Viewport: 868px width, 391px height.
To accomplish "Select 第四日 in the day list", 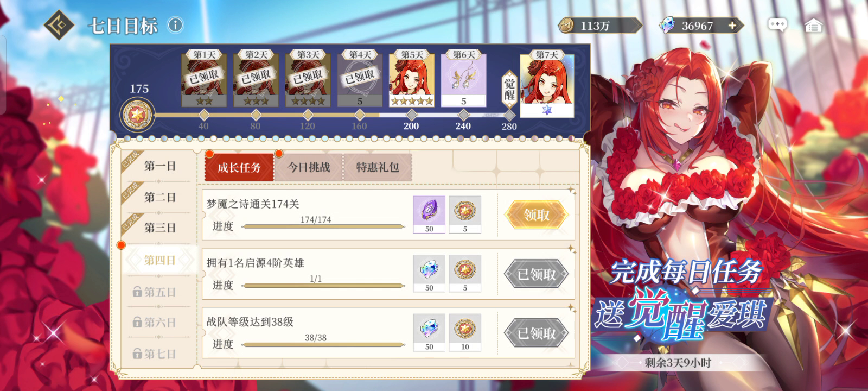I will point(159,261).
